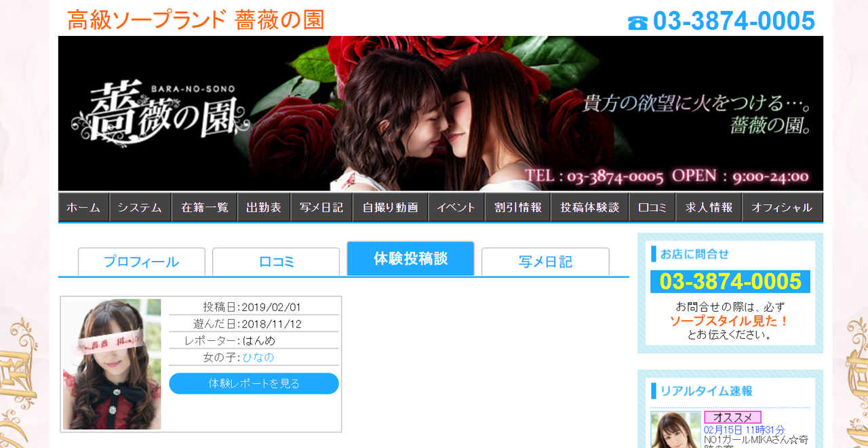Viewport: 868px width, 448px height.
Task: Click the yellow 03-3874-0005 number in sidebar
Action: [x=730, y=281]
